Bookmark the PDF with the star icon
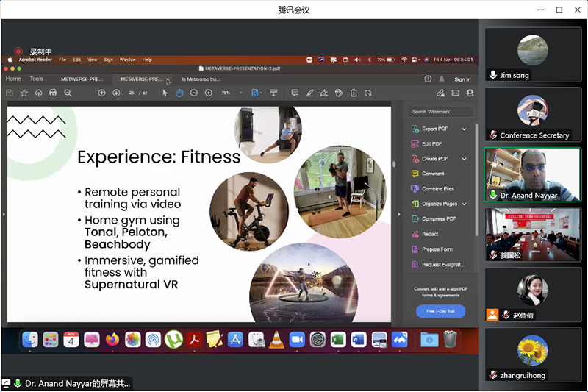This screenshot has width=588, height=392. pyautogui.click(x=24, y=93)
